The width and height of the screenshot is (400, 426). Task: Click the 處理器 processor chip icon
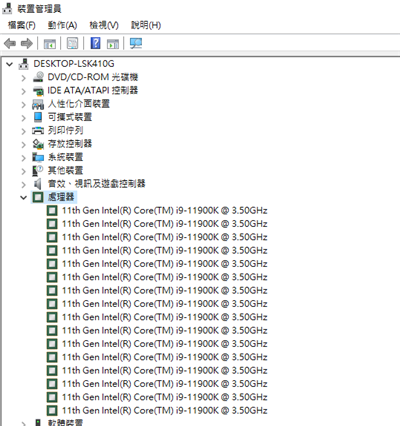pyautogui.click(x=38, y=197)
